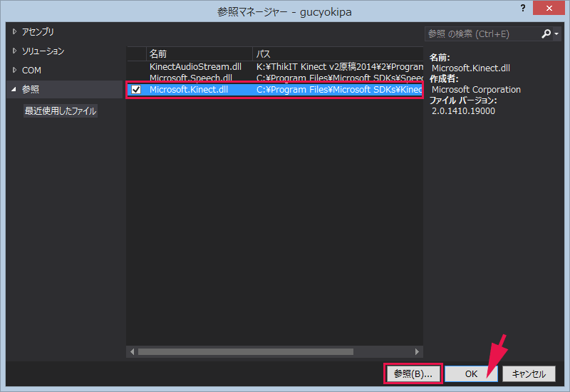Sort by the 名前 column header
Screen dimensions: 570x392
pyautogui.click(x=199, y=54)
